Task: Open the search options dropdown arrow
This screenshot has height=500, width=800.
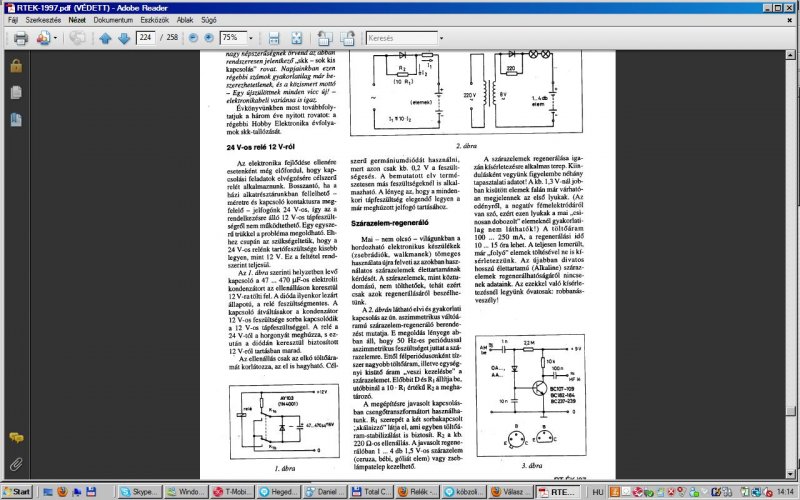Action: click(x=441, y=38)
